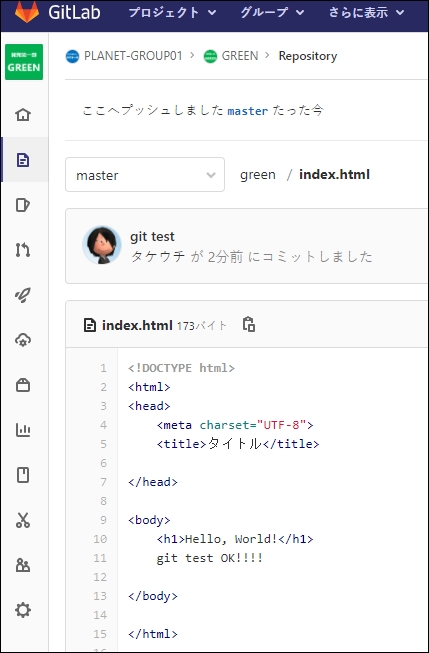Open the master branch selector dropdown
429x653 pixels.
[x=145, y=174]
